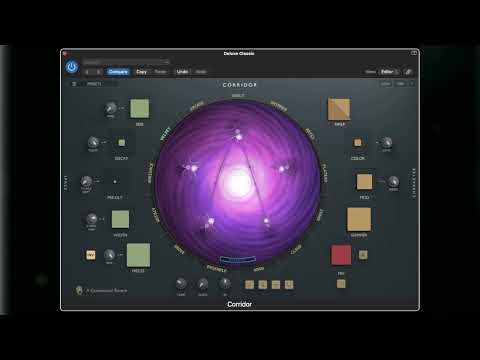Click the bottom-left glowing node in sphere

click(x=210, y=222)
